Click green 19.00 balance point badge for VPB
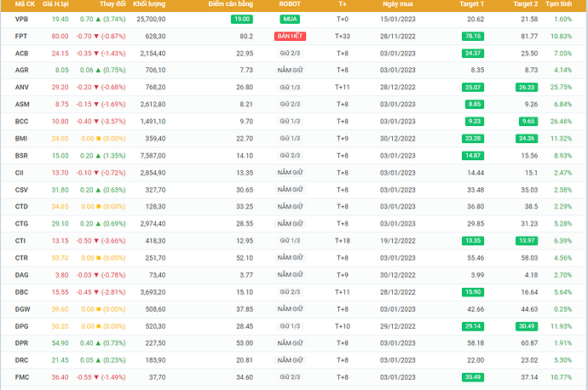588x390 pixels. [x=241, y=19]
